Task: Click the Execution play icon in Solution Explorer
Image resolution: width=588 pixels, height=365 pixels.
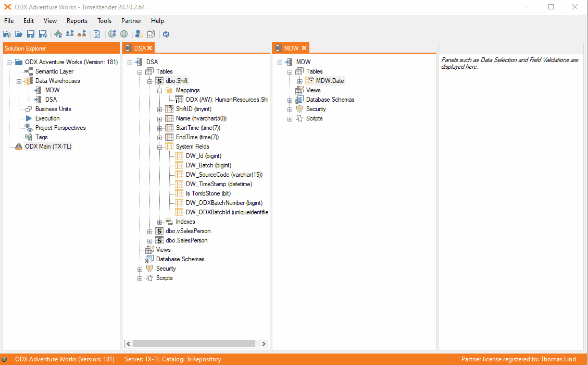Action: pos(29,118)
